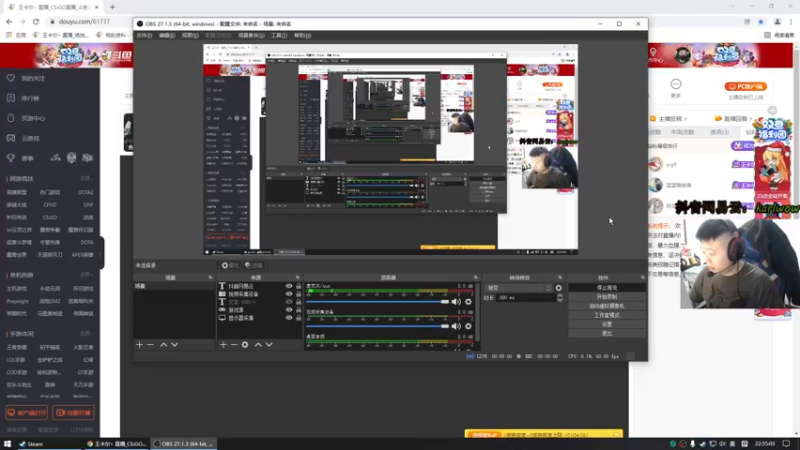The width and height of the screenshot is (800, 450).
Task: Open Chrome tab search dropdown arrow
Action: (733, 7)
